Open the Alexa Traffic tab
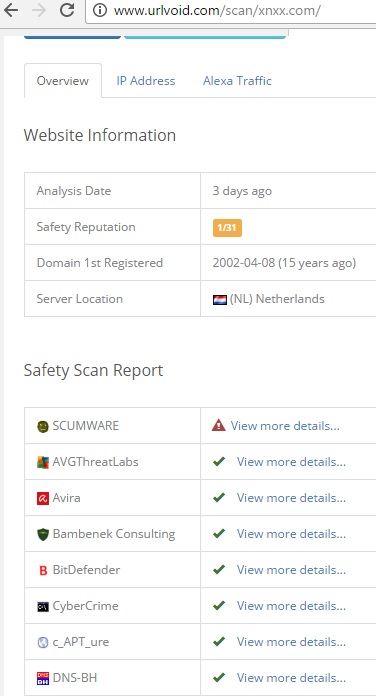Viewport: 376px width, 696px height. click(237, 81)
